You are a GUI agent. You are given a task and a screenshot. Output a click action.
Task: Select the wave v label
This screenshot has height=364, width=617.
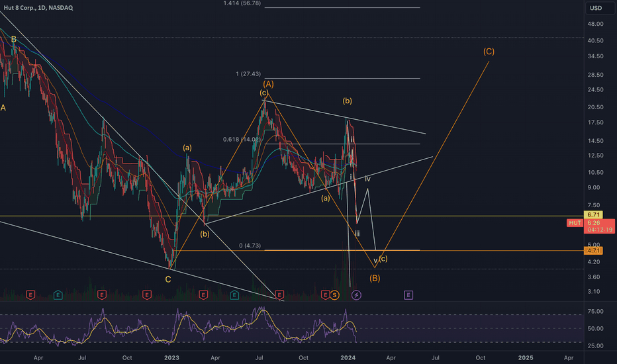pyautogui.click(x=375, y=261)
